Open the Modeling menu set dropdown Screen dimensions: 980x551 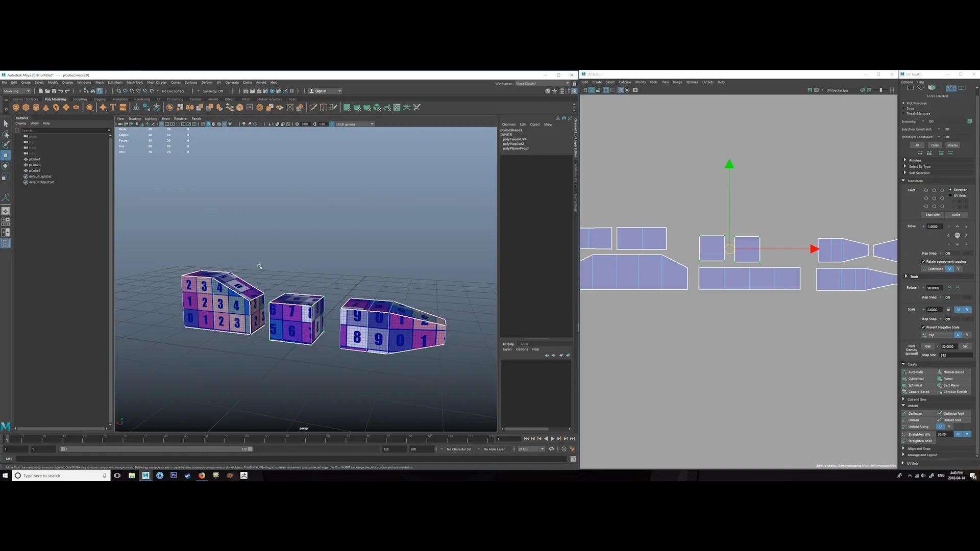17,91
